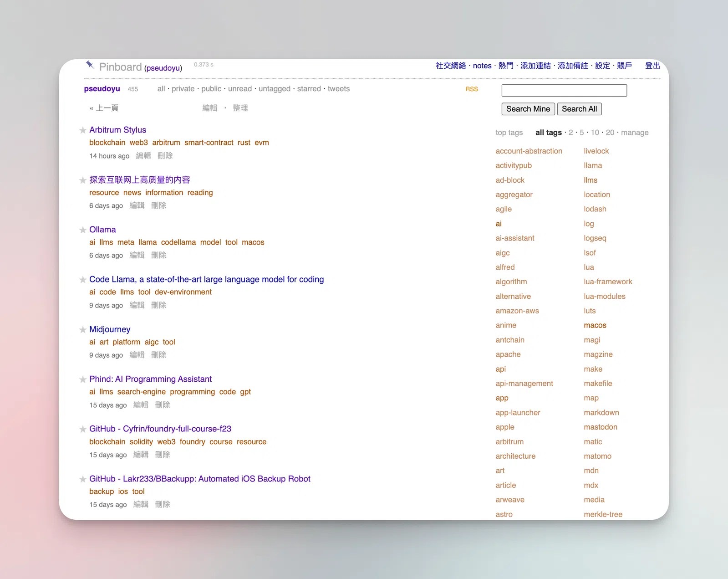Switch to top tags view
The width and height of the screenshot is (728, 579).
(509, 133)
